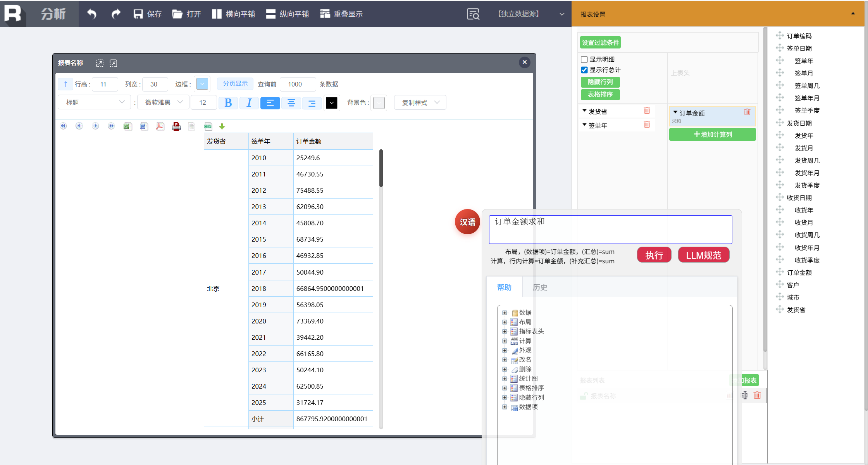Viewport: 868px width, 465px height.
Task: Click the red printer icon
Action: coord(176,126)
